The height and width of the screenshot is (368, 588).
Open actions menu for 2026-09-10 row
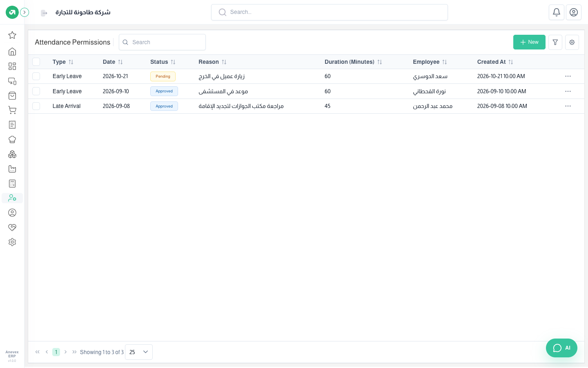click(568, 91)
